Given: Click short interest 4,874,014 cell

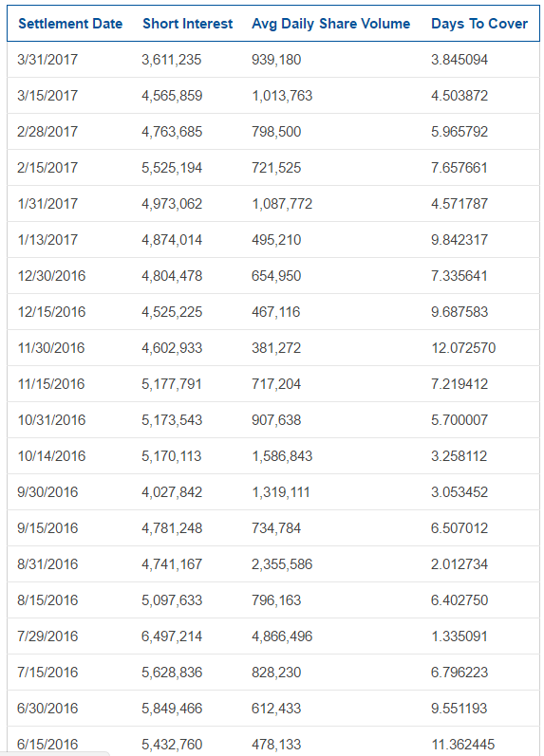Looking at the screenshot, I should pyautogui.click(x=172, y=240).
